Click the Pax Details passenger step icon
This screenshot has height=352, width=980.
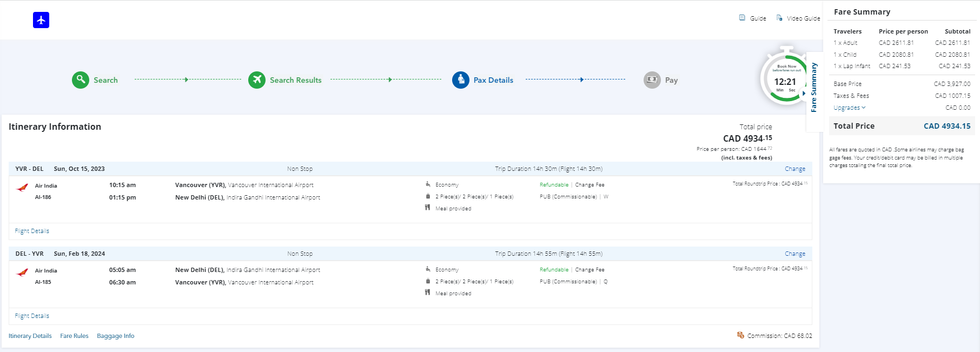461,80
